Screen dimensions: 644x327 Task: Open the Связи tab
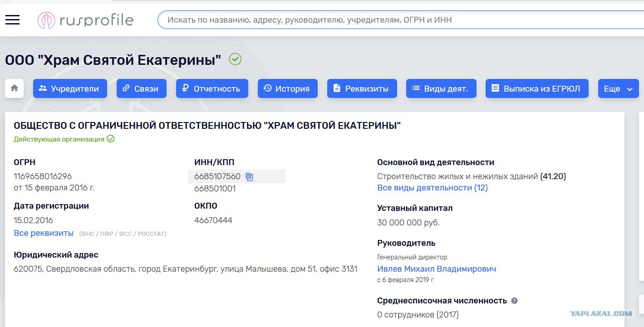coord(142,88)
